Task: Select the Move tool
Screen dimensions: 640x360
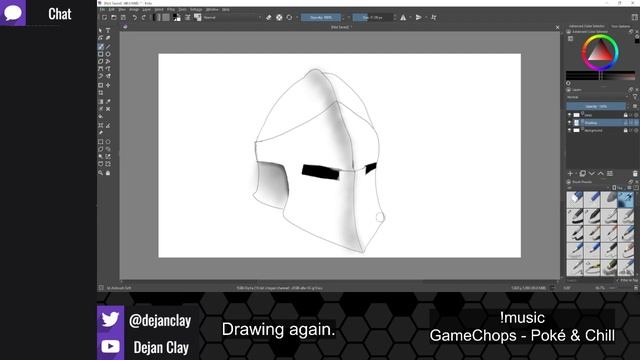Action: coord(108,85)
